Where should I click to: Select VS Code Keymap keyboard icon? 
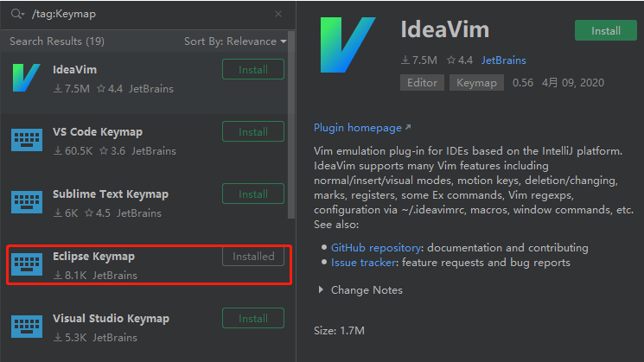tap(27, 140)
